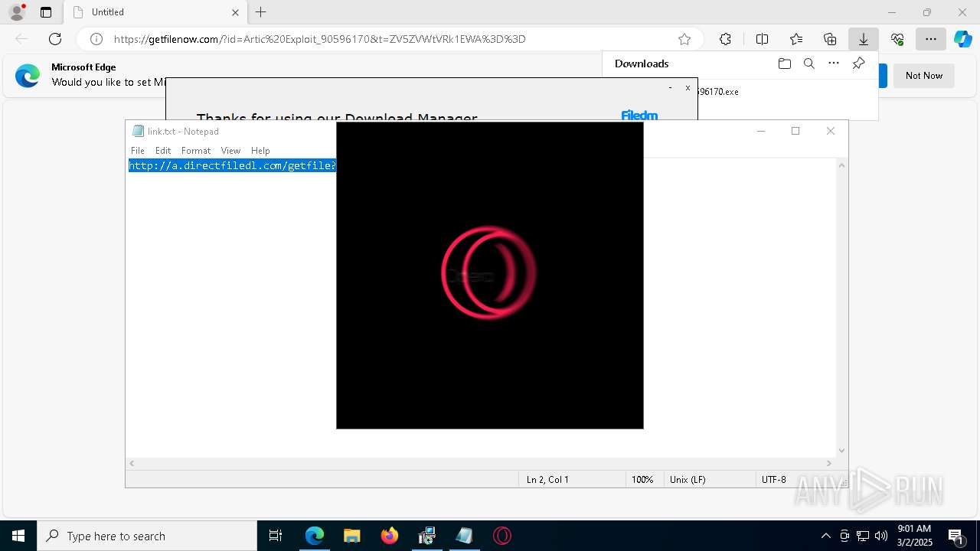This screenshot has width=980, height=551.
Task: Launch Firefox from taskbar
Action: coord(390,536)
